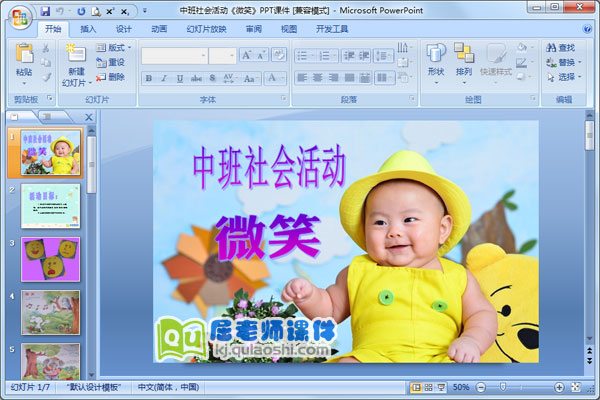Click 选择 select button

coord(564,77)
